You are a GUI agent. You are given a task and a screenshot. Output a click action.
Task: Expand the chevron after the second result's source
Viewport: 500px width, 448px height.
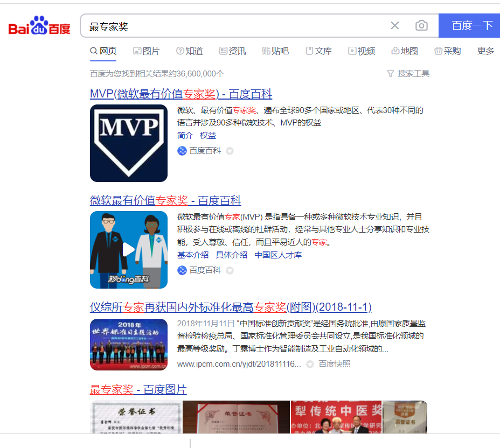[x=230, y=270]
